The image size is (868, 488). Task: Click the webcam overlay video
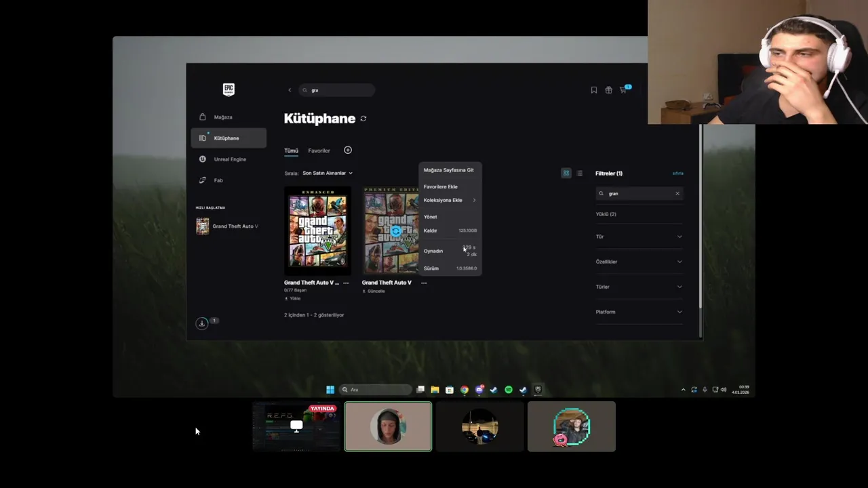[x=757, y=62]
